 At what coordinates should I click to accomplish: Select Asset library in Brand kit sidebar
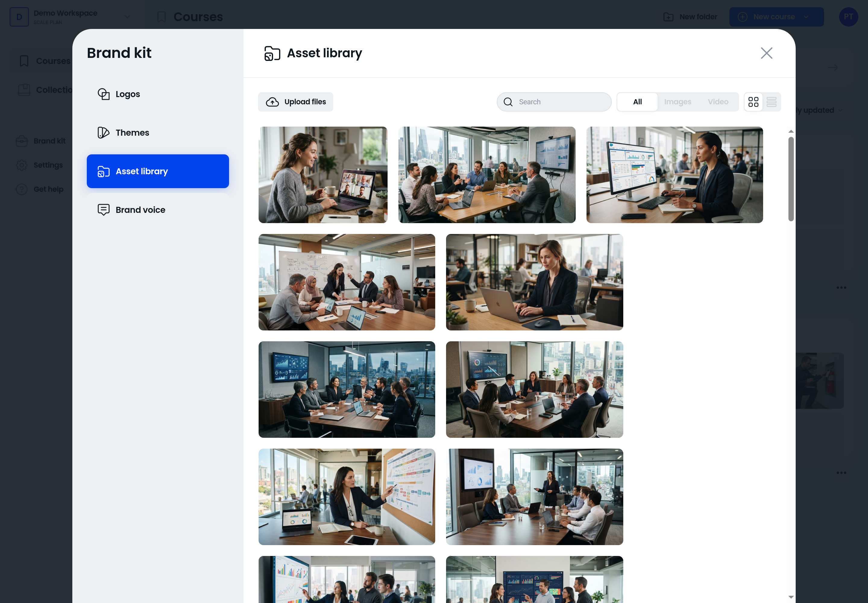click(x=158, y=171)
